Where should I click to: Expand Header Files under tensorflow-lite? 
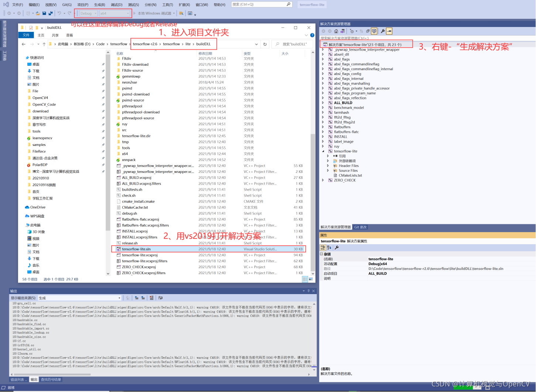pos(328,166)
